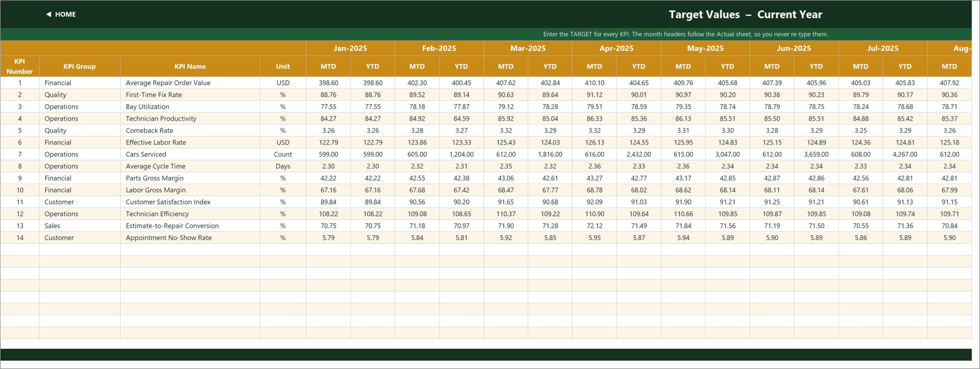Click the Days unit cell for Cycle Time
Viewport: 980px width, 369px height.
(x=283, y=166)
